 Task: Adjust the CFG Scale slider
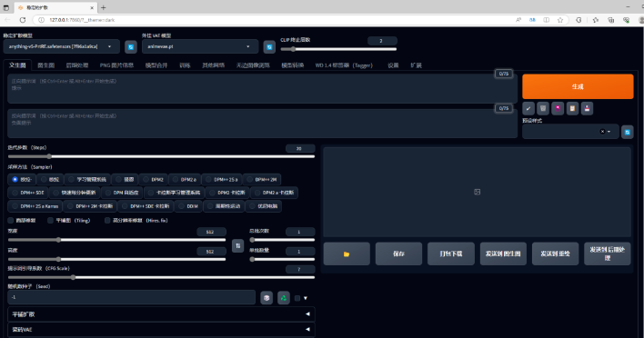point(161,277)
